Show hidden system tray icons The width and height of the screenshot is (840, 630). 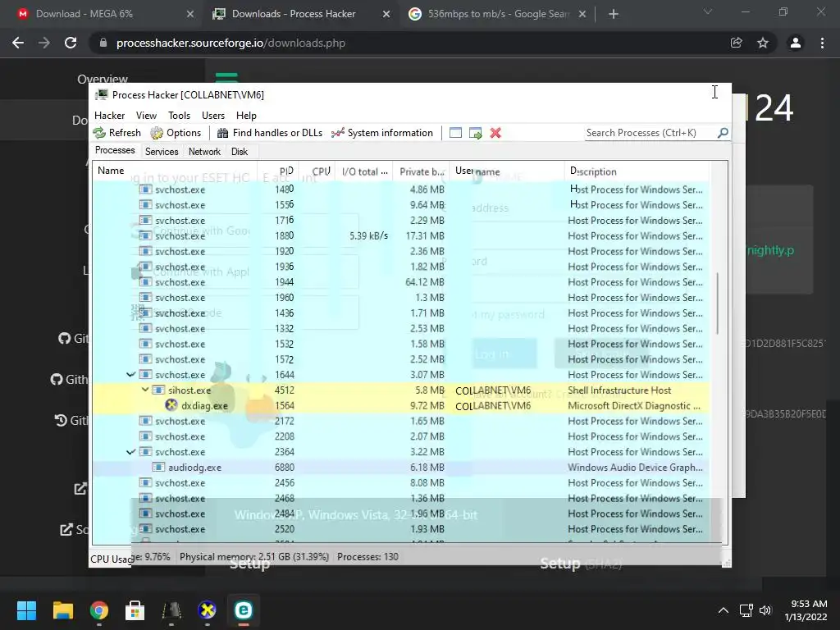[724, 610]
